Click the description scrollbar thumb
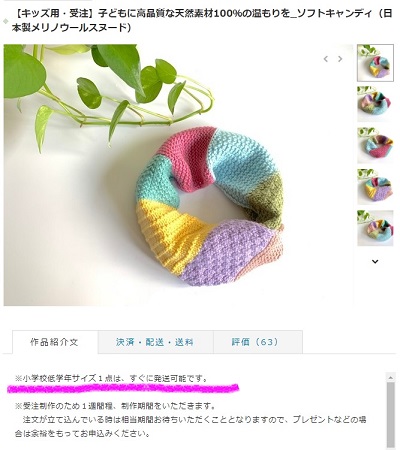Image resolution: width=400 pixels, height=450 pixels. click(390, 414)
